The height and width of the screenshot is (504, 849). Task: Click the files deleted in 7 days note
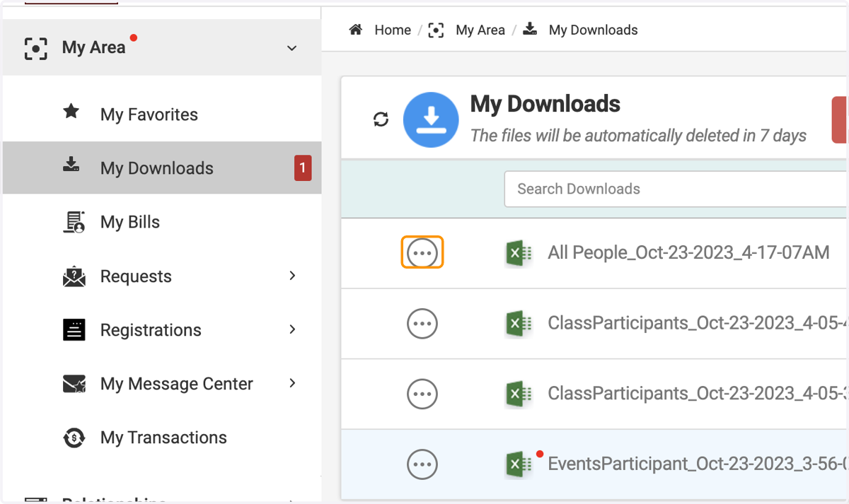coord(638,135)
